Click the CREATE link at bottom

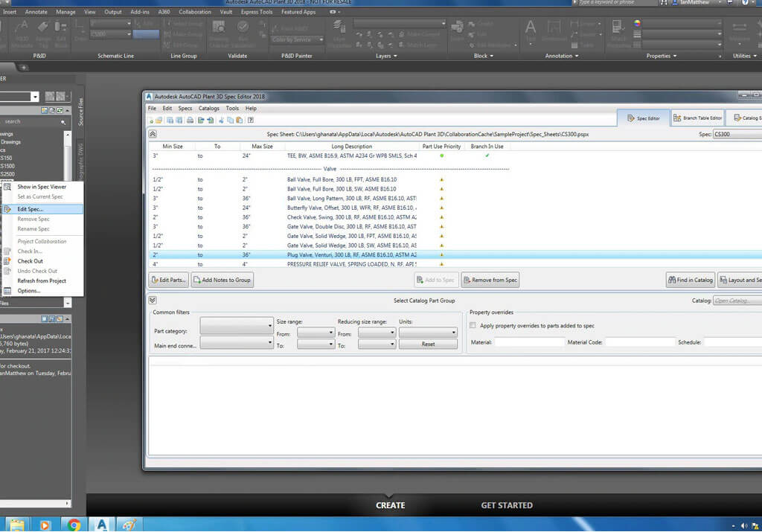[x=390, y=506]
